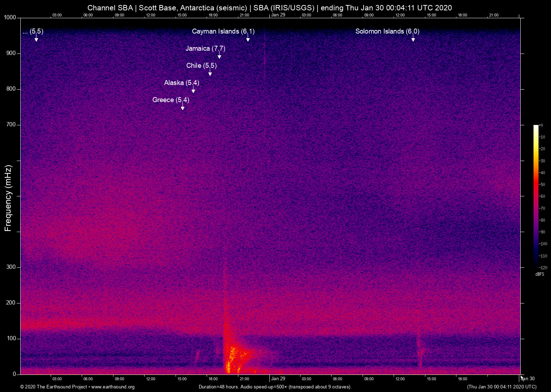The width and height of the screenshot is (551, 392).
Task: Click the arrow beneath Solomon Islands (6.0)
Action: tap(413, 39)
